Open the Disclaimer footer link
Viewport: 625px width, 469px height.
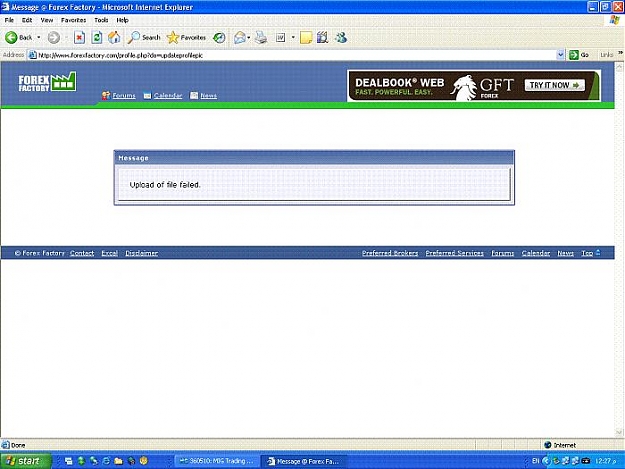click(x=142, y=253)
